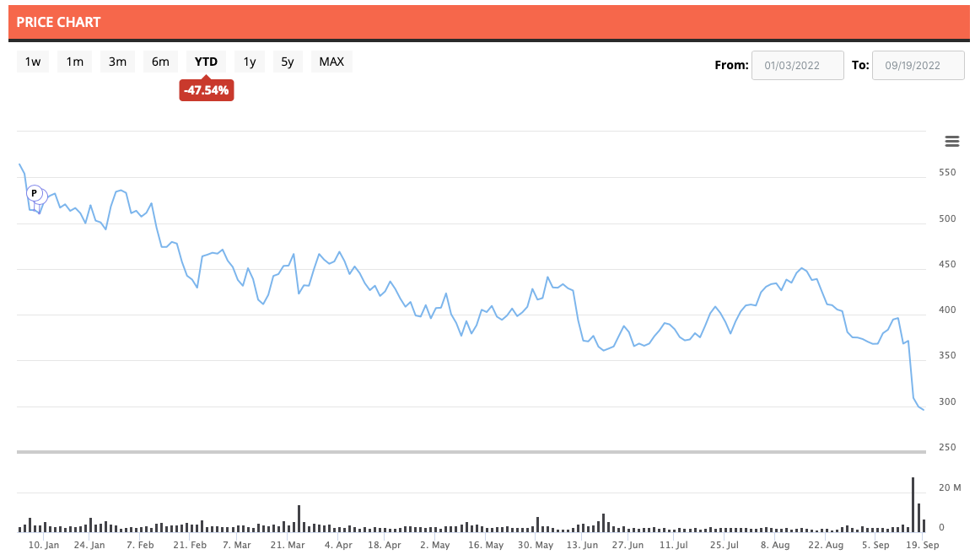
Task: Click the circled P event marker
Action: click(x=35, y=193)
